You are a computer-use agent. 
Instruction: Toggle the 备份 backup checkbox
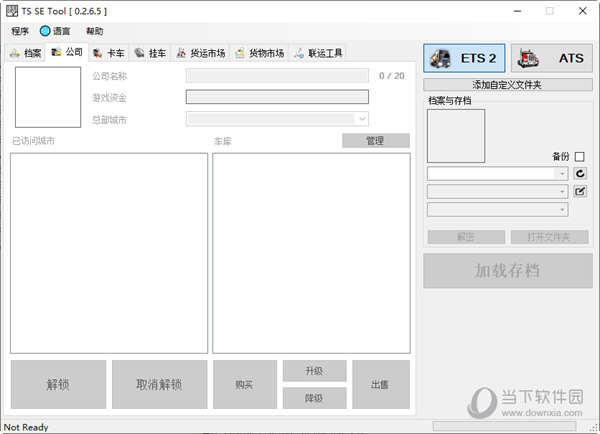(579, 157)
